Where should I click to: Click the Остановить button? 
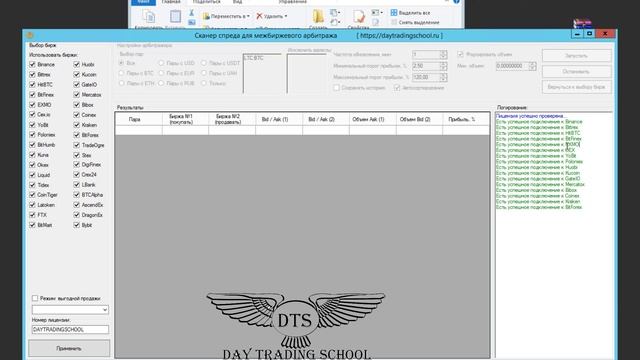pos(576,71)
